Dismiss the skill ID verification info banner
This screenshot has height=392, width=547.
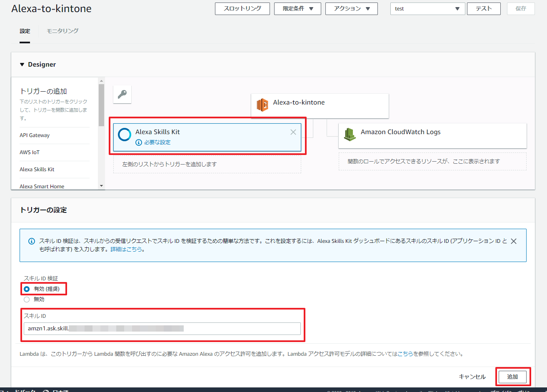[x=514, y=241]
